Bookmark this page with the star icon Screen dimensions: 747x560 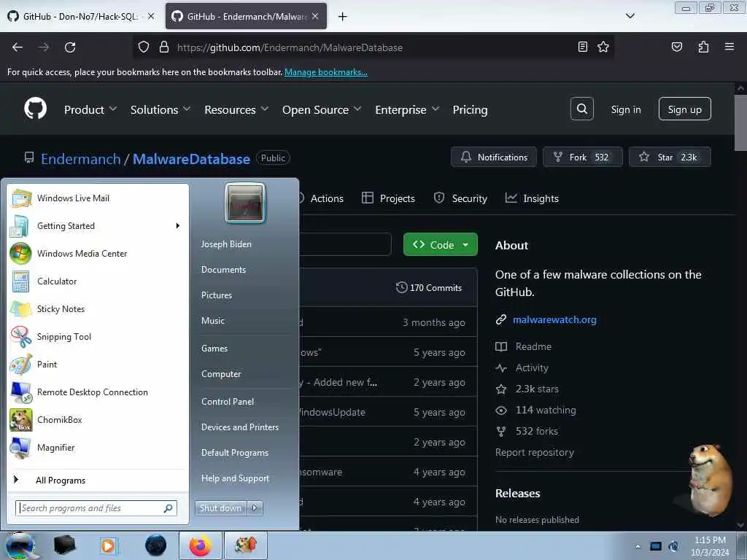coord(603,47)
